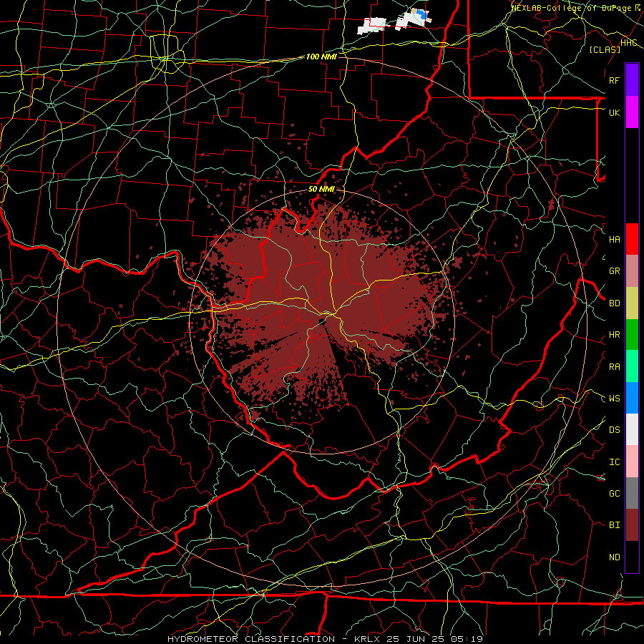Pick the yellow BD legend swatch
Image resolution: width=644 pixels, height=644 pixels.
632,303
